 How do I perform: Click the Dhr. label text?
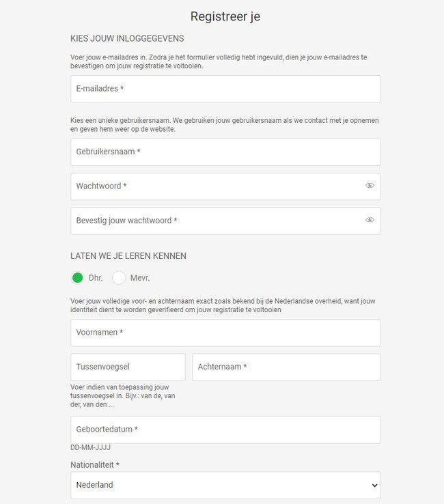(96, 278)
